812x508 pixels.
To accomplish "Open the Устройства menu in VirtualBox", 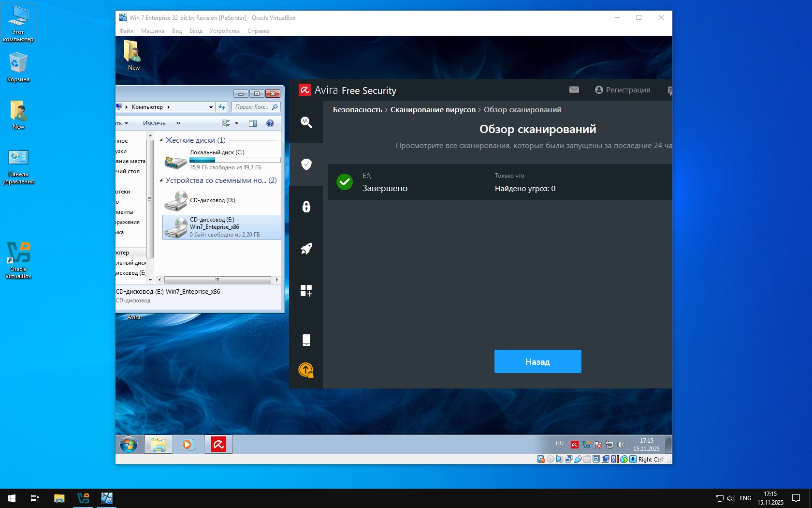I will point(224,31).
